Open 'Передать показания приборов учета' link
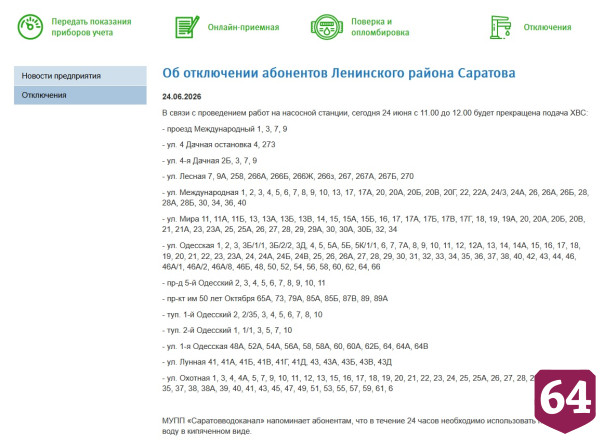The height and width of the screenshot is (440, 603). click(91, 27)
